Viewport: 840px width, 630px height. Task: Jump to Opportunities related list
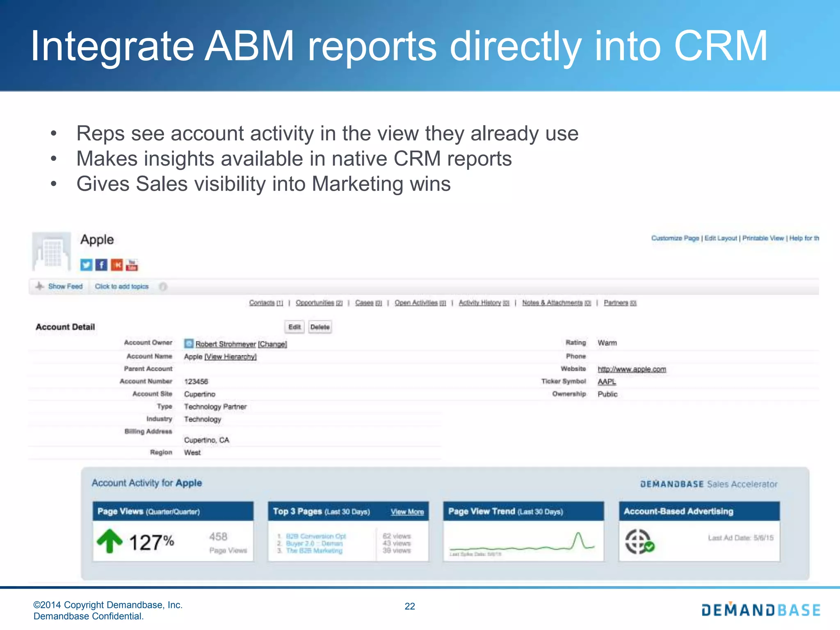(x=319, y=303)
